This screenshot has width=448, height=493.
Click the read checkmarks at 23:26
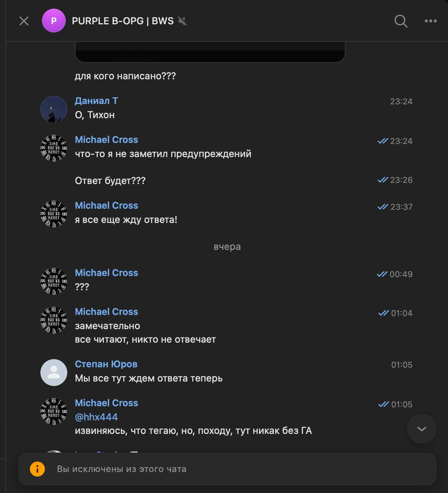(x=383, y=180)
